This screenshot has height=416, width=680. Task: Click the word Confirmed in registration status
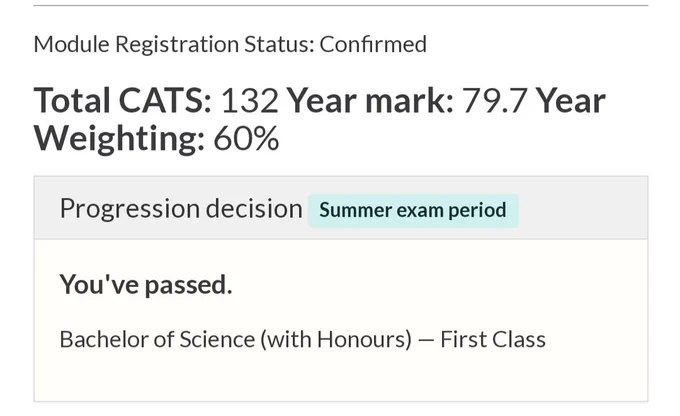pyautogui.click(x=373, y=44)
